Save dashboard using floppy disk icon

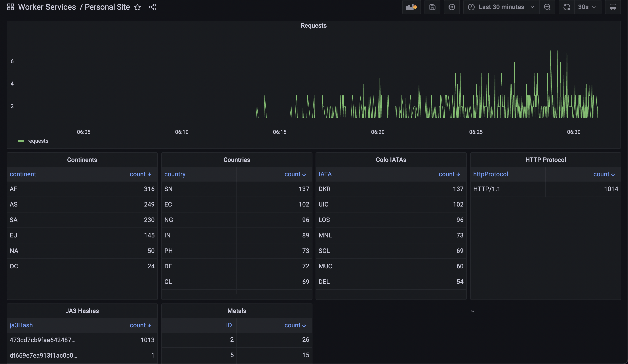(432, 7)
